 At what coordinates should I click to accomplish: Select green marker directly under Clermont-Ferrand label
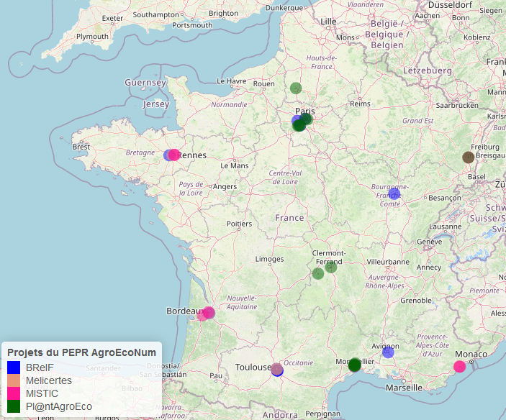point(330,267)
